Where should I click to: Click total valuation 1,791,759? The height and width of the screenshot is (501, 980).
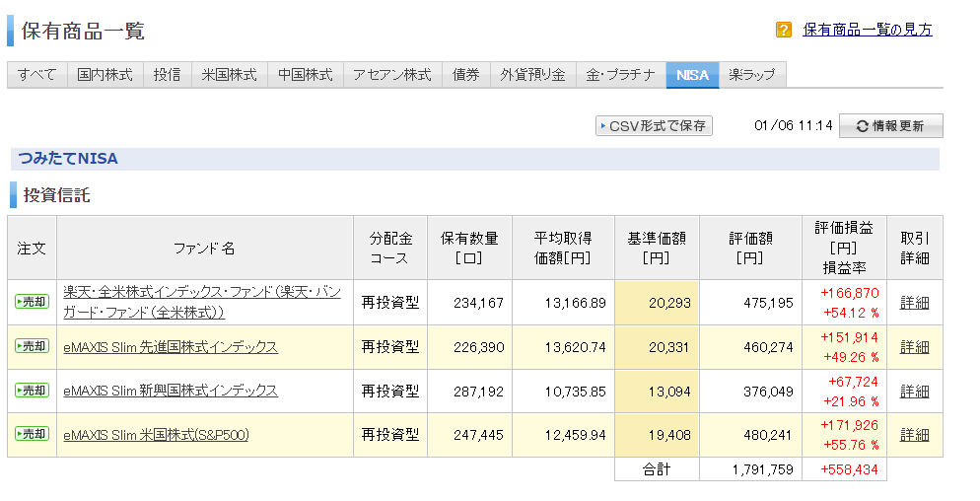pos(762,469)
